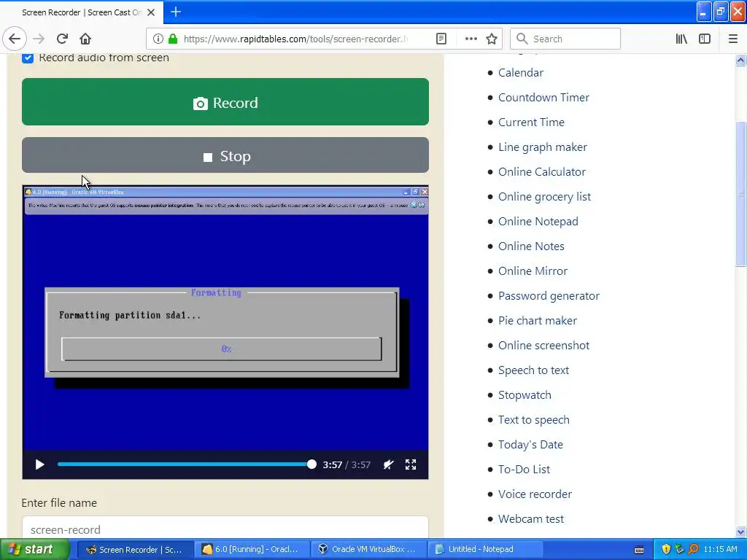This screenshot has height=560, width=747.
Task: Select the Screen Recorder browser tab
Action: click(x=82, y=12)
